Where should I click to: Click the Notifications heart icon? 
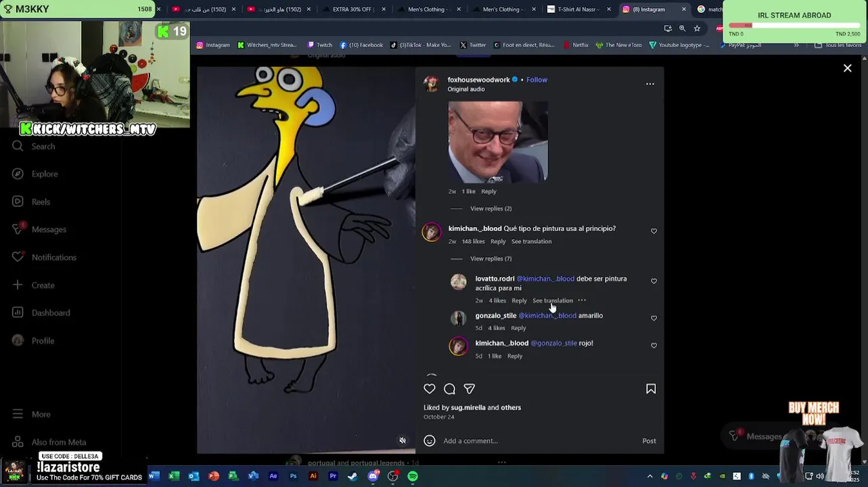click(x=18, y=257)
